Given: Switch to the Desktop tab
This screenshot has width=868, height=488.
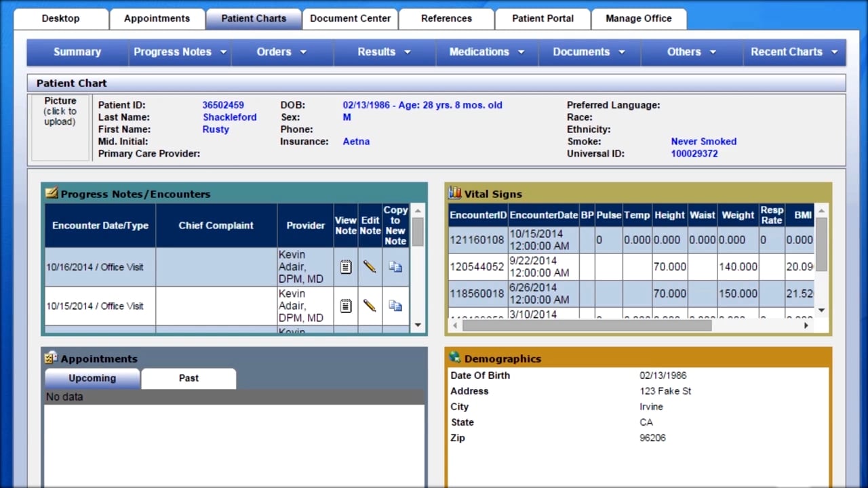Looking at the screenshot, I should [61, 18].
